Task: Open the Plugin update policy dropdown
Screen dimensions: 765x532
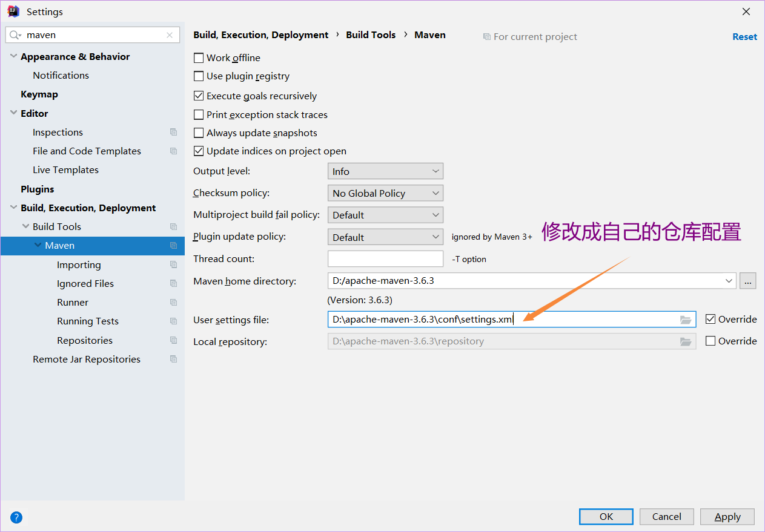Action: (x=385, y=237)
